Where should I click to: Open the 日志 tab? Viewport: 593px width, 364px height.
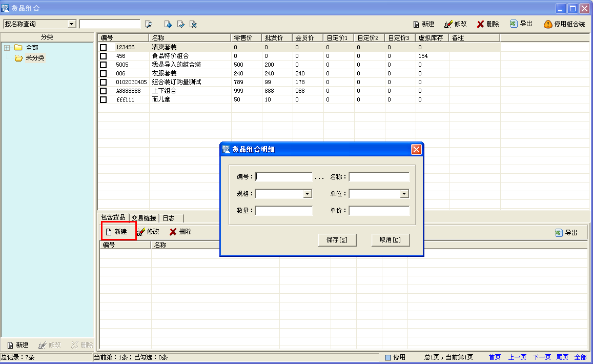170,217
